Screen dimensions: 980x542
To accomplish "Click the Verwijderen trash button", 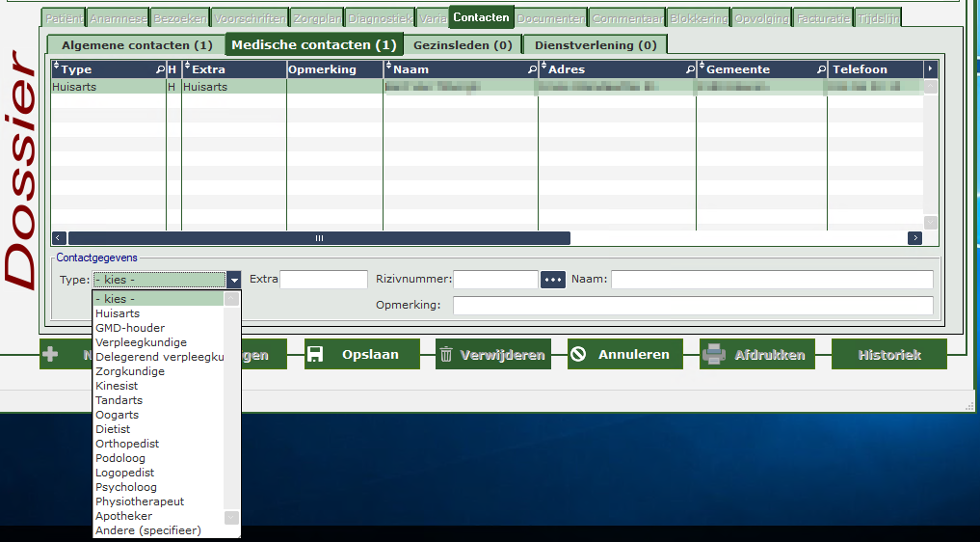I will (492, 355).
